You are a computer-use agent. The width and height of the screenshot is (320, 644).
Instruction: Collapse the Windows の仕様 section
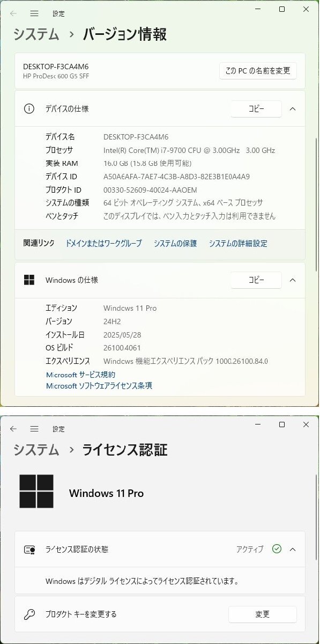[x=293, y=280]
